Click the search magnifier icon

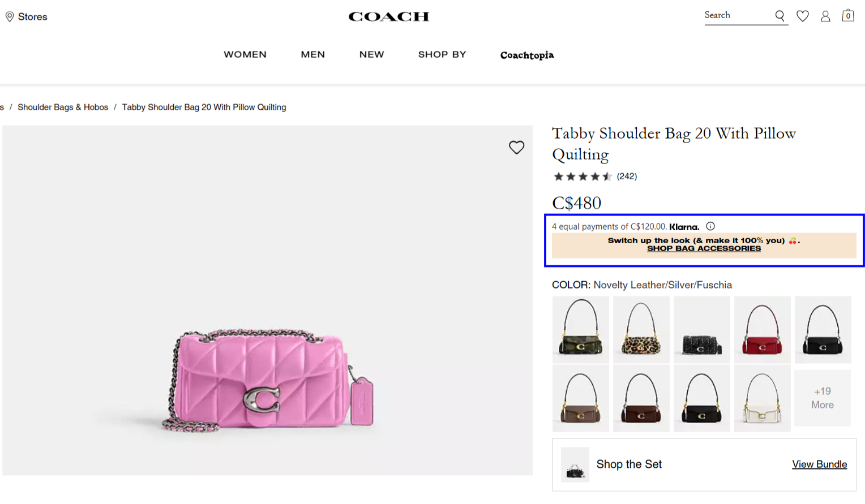pos(780,16)
